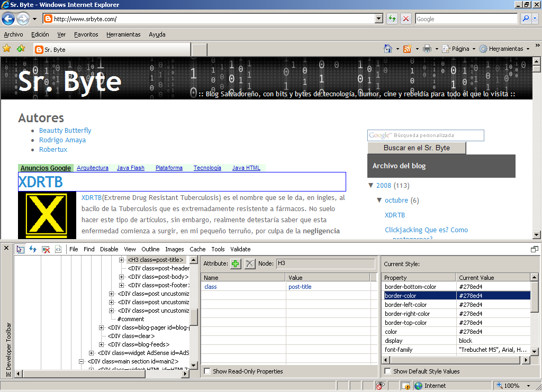The width and height of the screenshot is (542, 392).
Task: Enable Show Read-Only Properties checkbox
Action: (x=207, y=371)
